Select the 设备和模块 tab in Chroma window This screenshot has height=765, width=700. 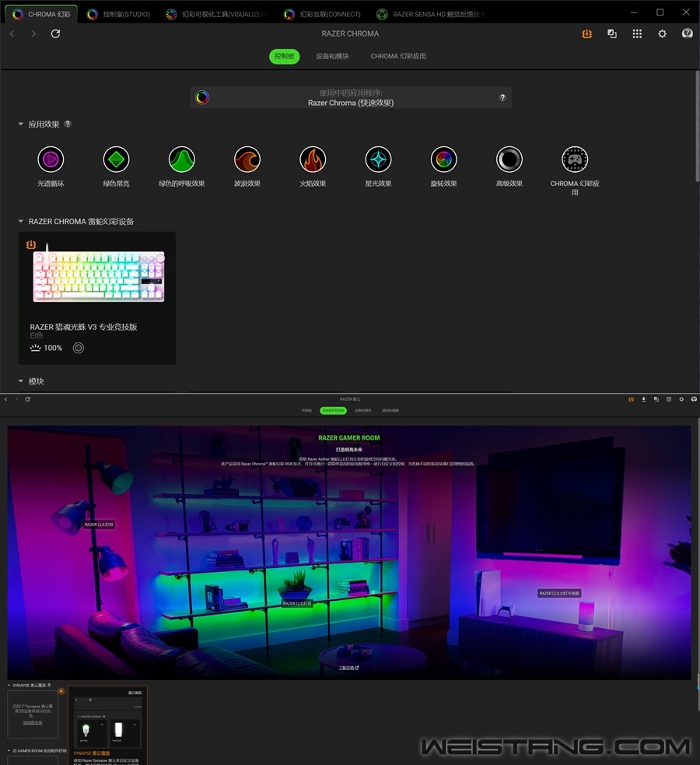tap(332, 56)
